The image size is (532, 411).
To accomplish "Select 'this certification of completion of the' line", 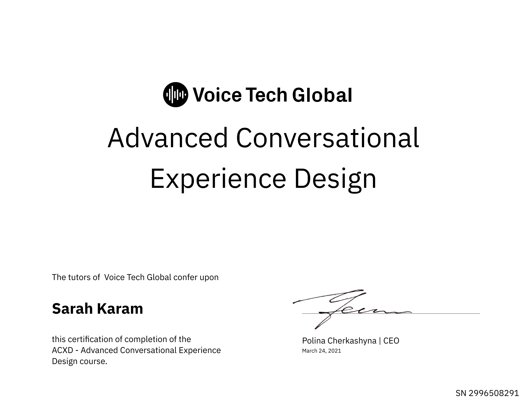I will click(121, 339).
